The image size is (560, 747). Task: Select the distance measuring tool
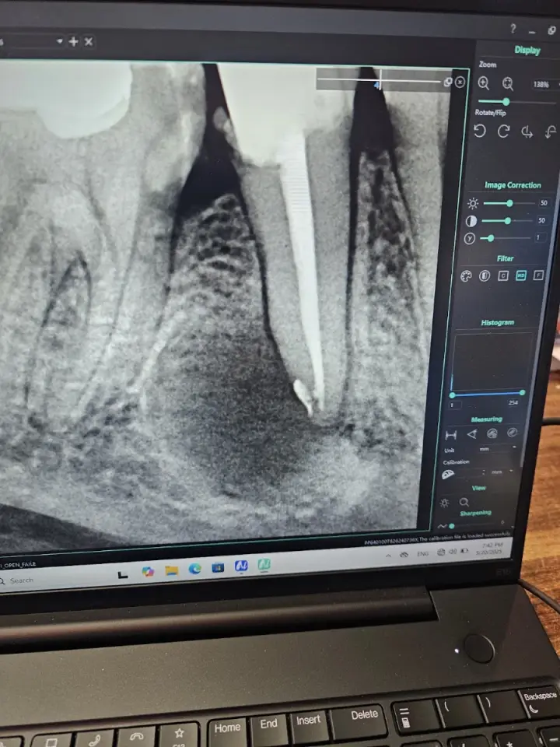pos(450,434)
